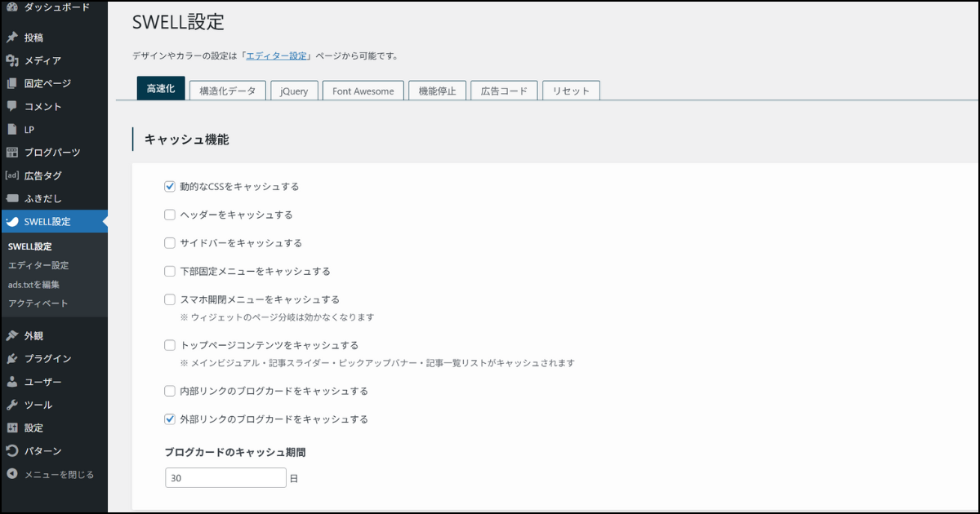Tick 下部固定メニューをキャッシュする checkbox

point(170,271)
